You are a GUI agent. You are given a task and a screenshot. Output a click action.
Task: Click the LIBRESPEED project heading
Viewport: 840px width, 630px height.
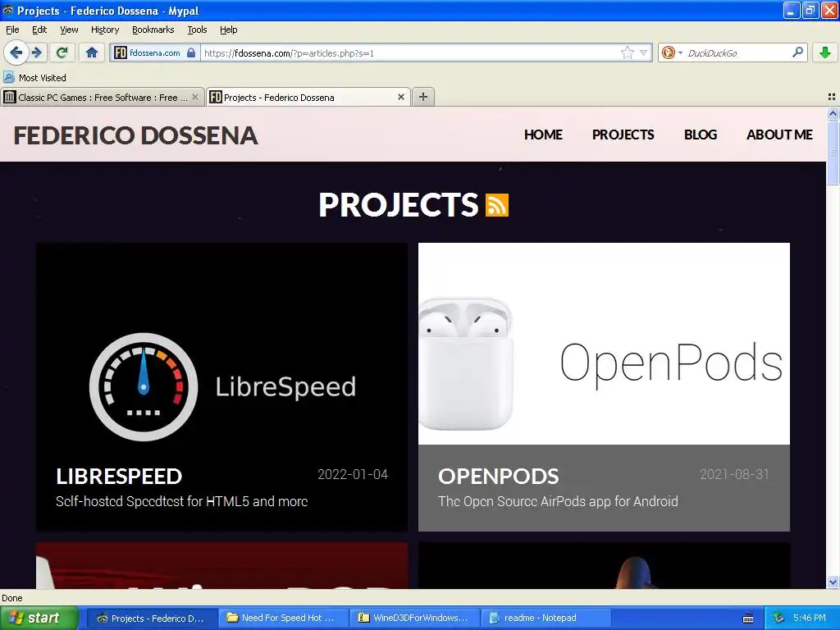[x=119, y=477]
